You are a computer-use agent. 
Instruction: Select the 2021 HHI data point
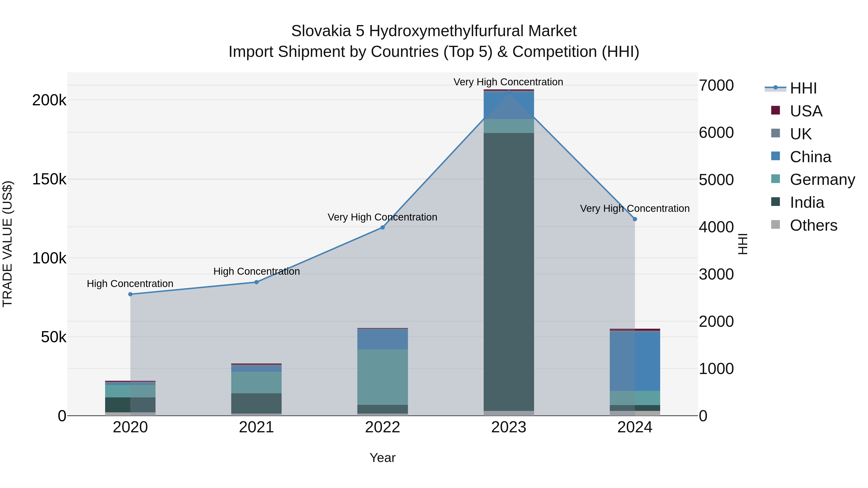tap(257, 282)
